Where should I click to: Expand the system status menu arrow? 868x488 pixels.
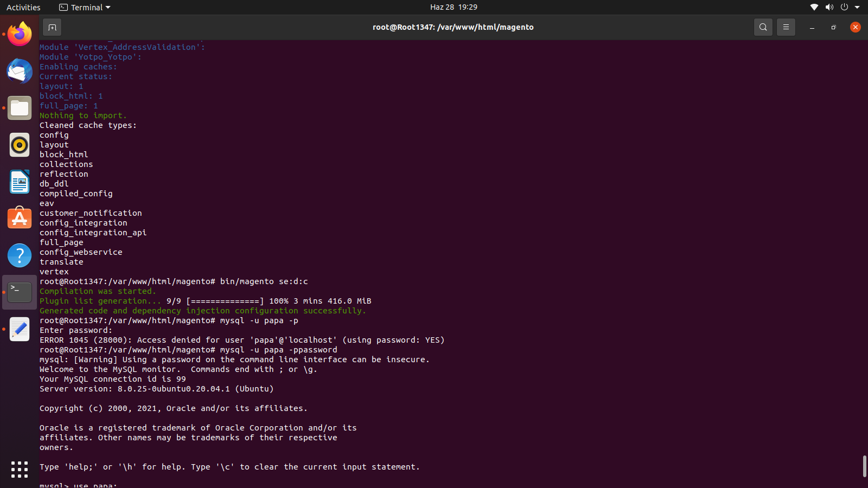click(857, 7)
